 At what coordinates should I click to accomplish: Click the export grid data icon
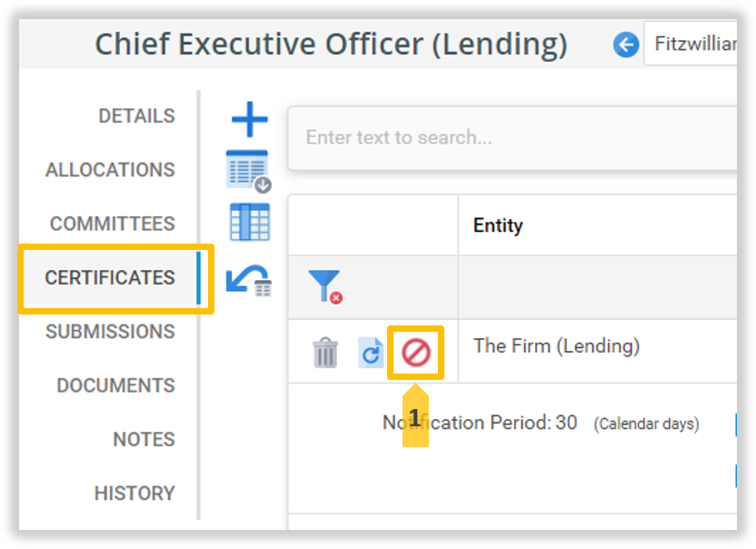[248, 171]
